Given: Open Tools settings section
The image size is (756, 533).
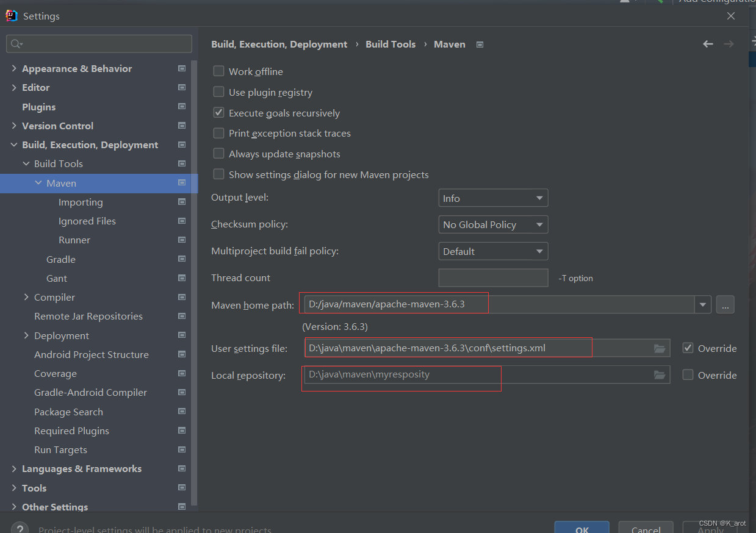Looking at the screenshot, I should click(34, 488).
